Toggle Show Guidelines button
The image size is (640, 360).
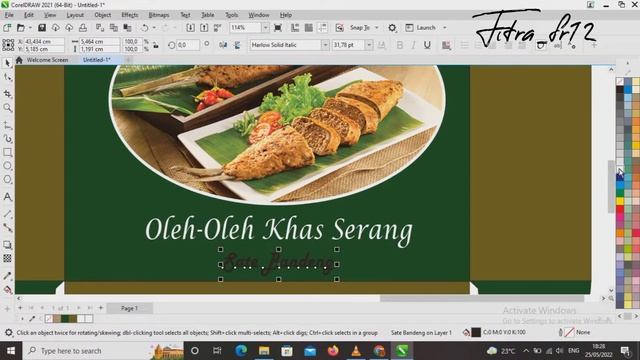click(x=322, y=28)
